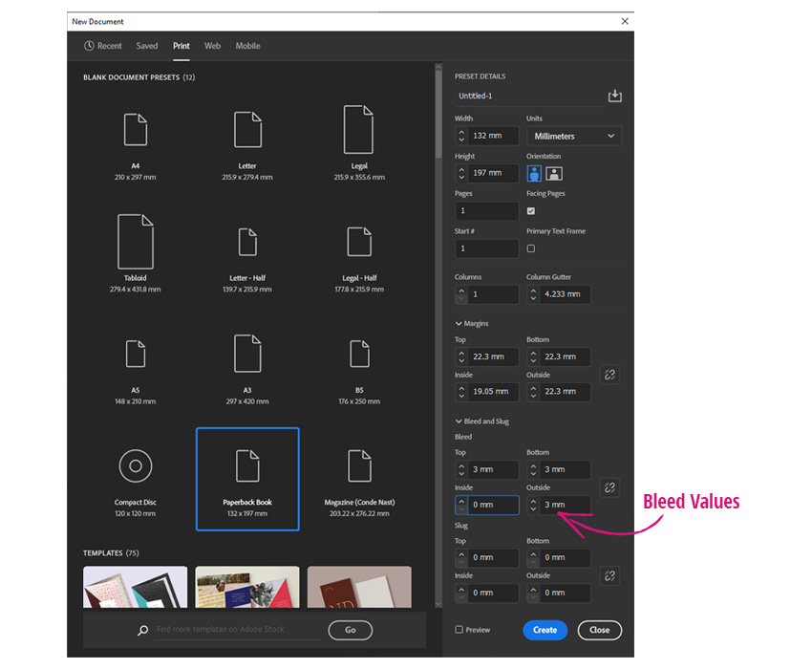
Task: Turn on the Preview checkbox
Action: [459, 630]
